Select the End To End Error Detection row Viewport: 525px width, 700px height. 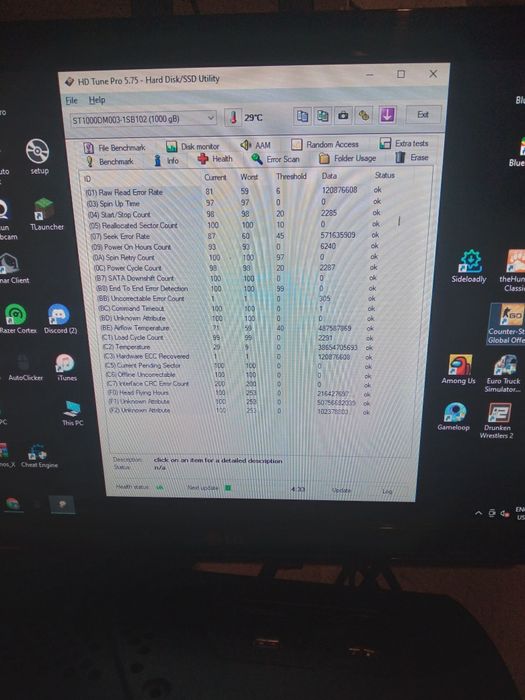pos(237,288)
